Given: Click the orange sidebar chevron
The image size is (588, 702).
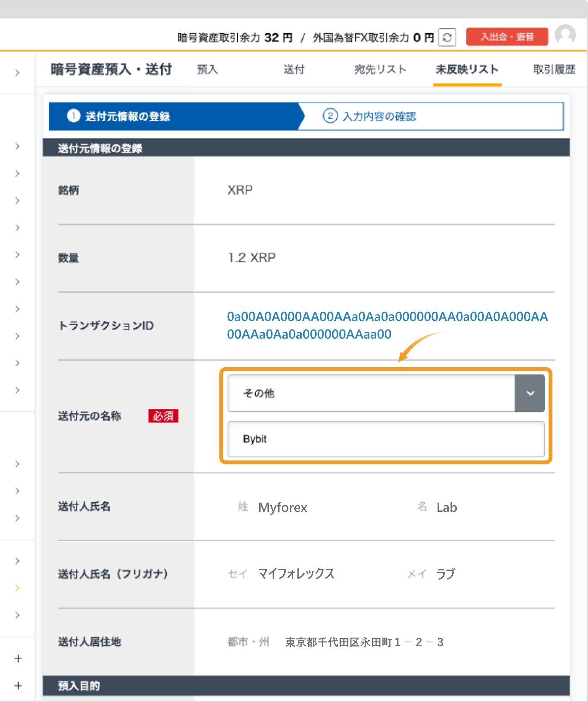Looking at the screenshot, I should 17,588.
